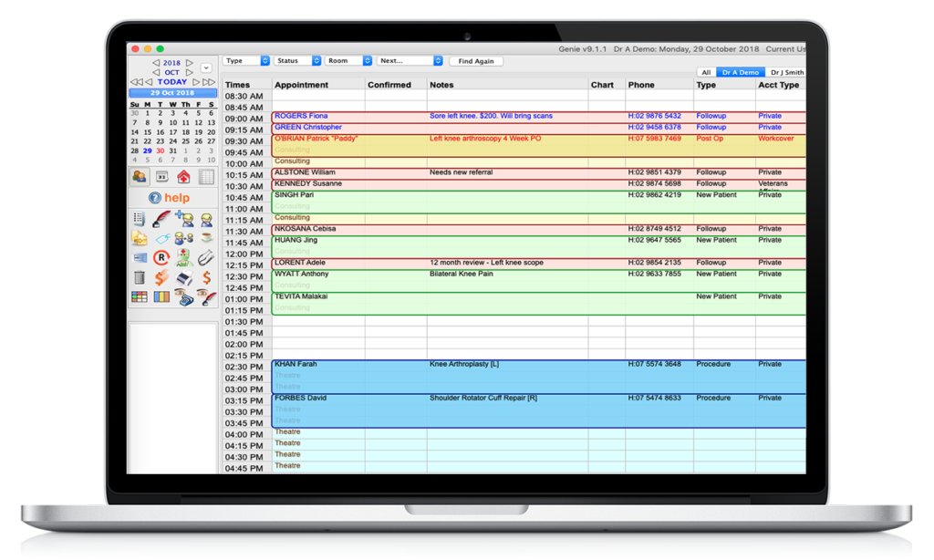Click the trash bin icon

[140, 277]
